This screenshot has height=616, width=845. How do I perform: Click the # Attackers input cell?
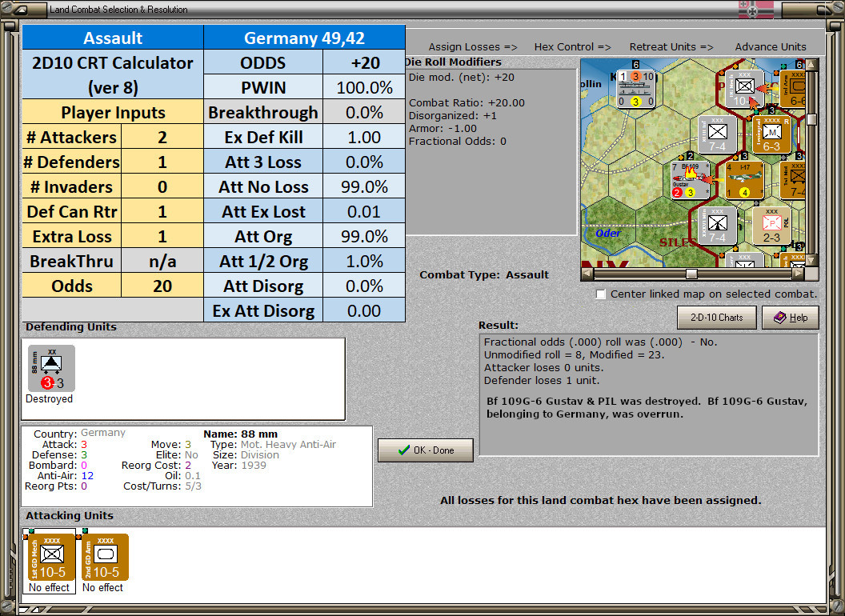[162, 137]
